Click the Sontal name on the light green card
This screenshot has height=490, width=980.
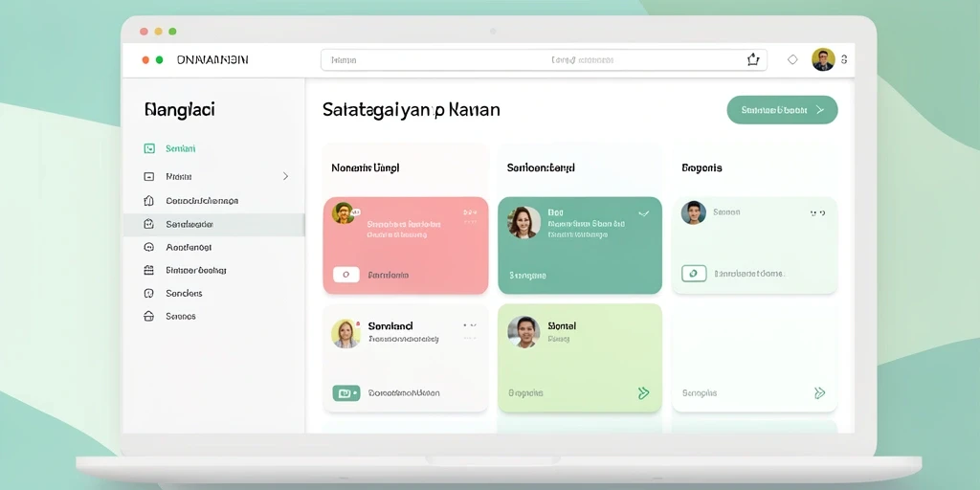(561, 325)
